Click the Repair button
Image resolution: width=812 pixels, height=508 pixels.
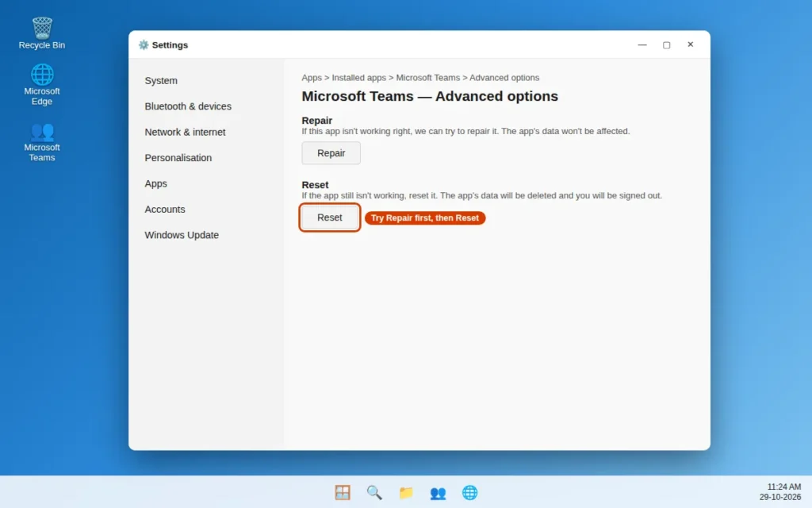click(331, 153)
